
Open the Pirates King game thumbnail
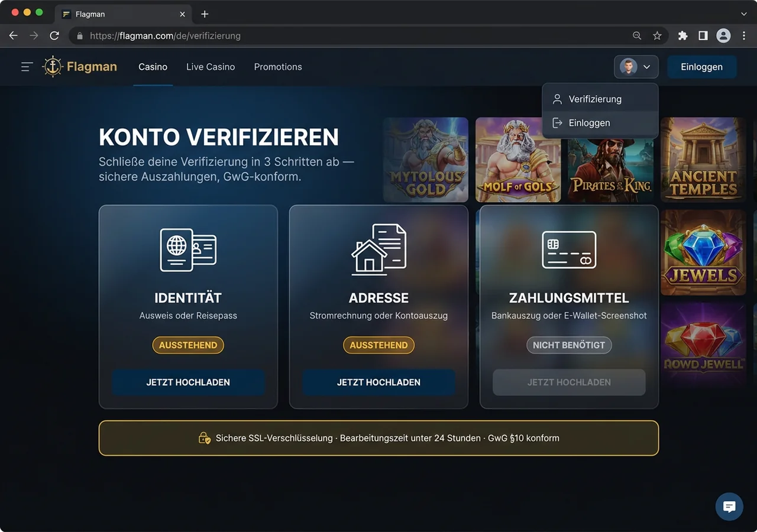click(610, 171)
